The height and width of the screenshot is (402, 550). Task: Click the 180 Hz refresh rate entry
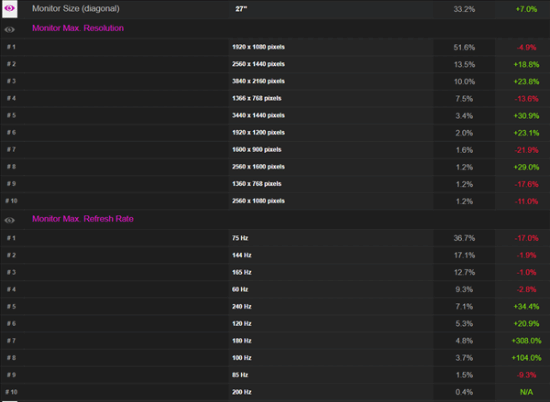point(242,341)
